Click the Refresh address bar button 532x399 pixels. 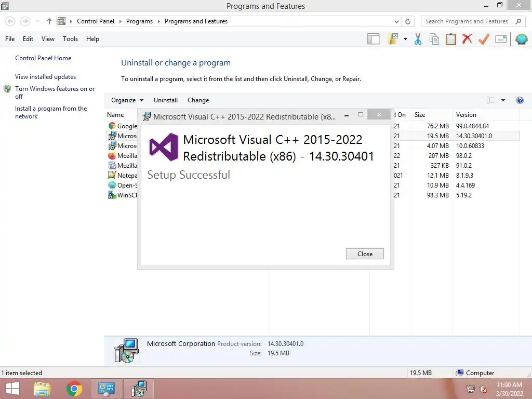tap(408, 21)
